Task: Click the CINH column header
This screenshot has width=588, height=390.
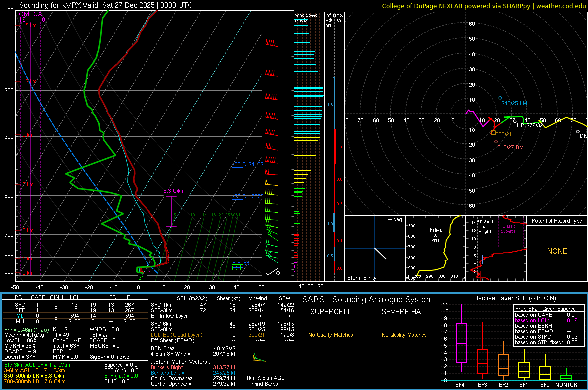Action: point(56,297)
